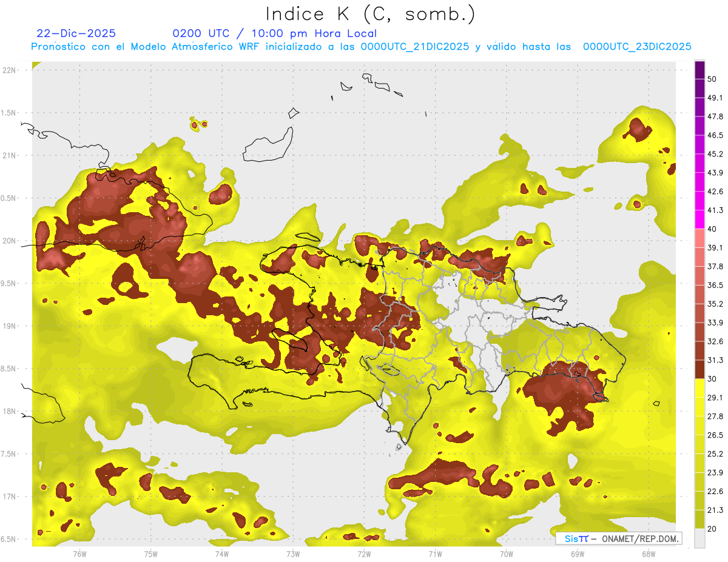728x562 pixels.
Task: Click the '37.8' colorbar value
Action: click(715, 267)
